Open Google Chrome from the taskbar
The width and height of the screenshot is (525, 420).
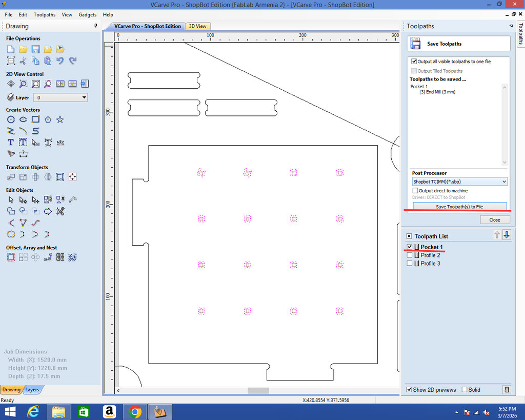135,412
